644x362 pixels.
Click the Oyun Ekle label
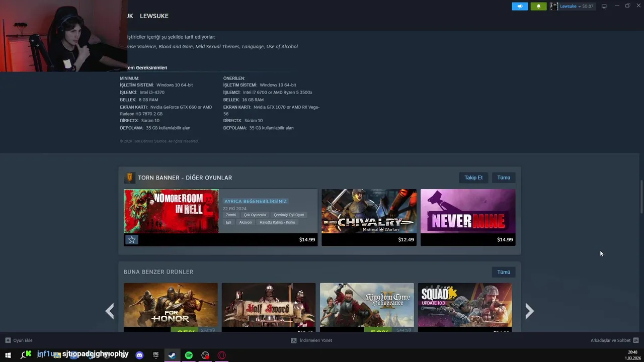[x=23, y=340]
